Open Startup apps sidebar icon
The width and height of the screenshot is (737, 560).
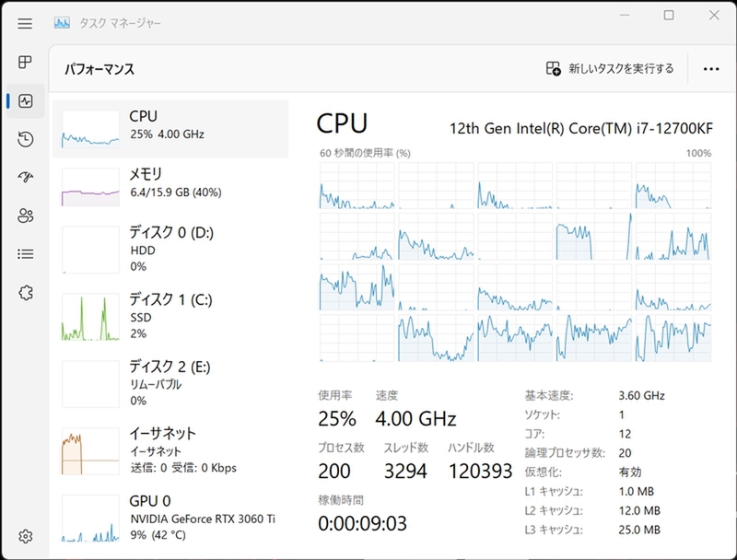tap(25, 177)
